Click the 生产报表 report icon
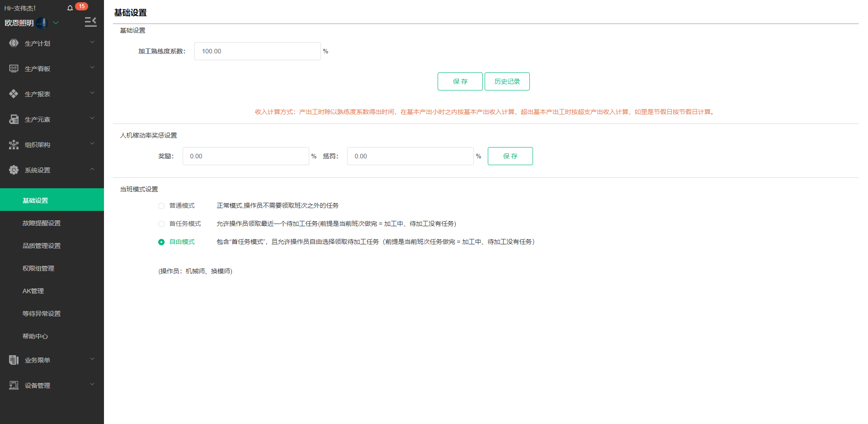 click(14, 94)
